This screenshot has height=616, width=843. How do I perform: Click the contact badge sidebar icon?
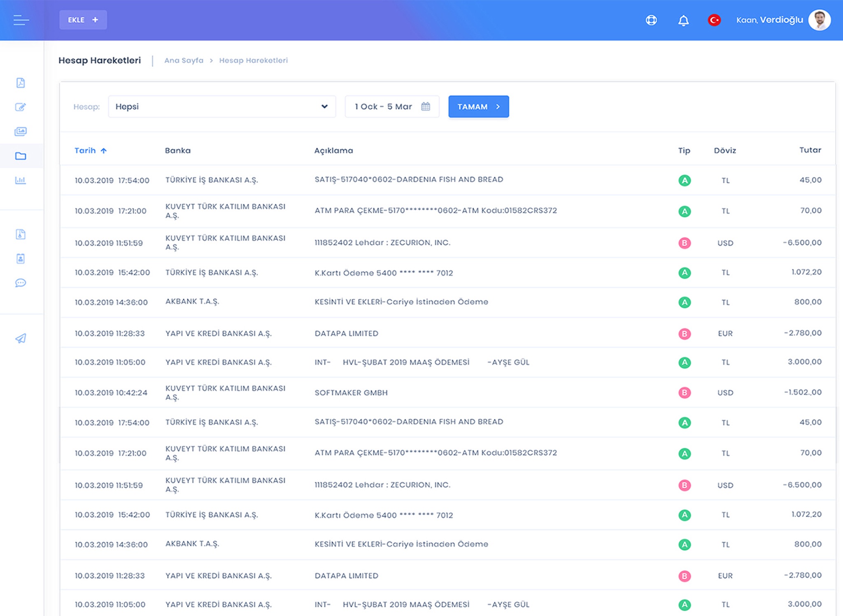pyautogui.click(x=21, y=259)
